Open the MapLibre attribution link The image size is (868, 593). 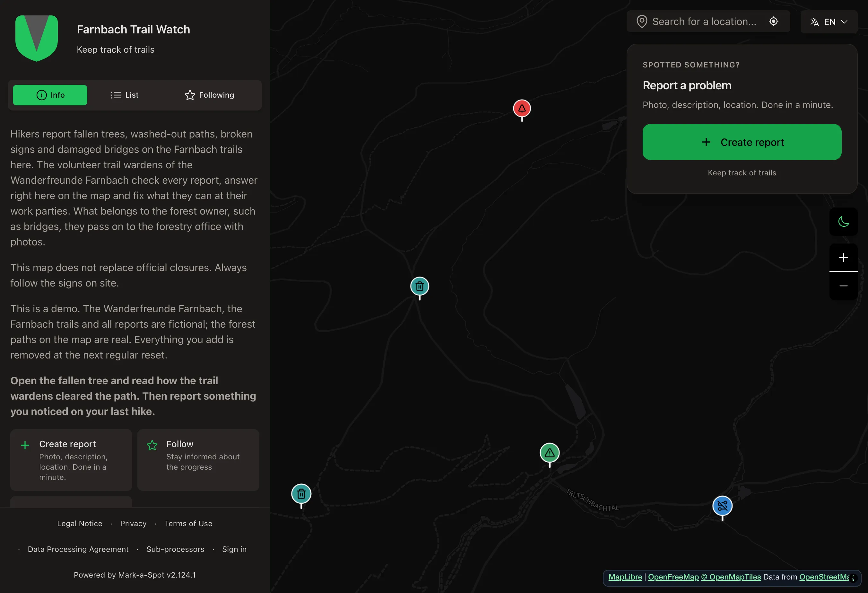625,577
